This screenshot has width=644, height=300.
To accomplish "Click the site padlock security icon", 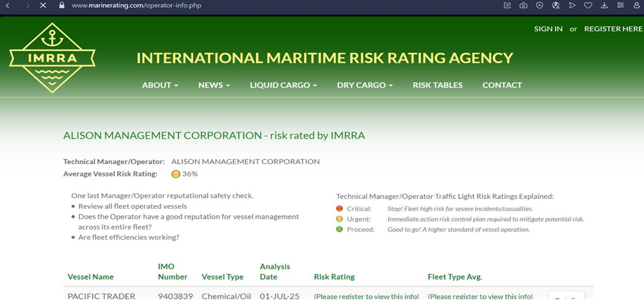I will 62,6.
